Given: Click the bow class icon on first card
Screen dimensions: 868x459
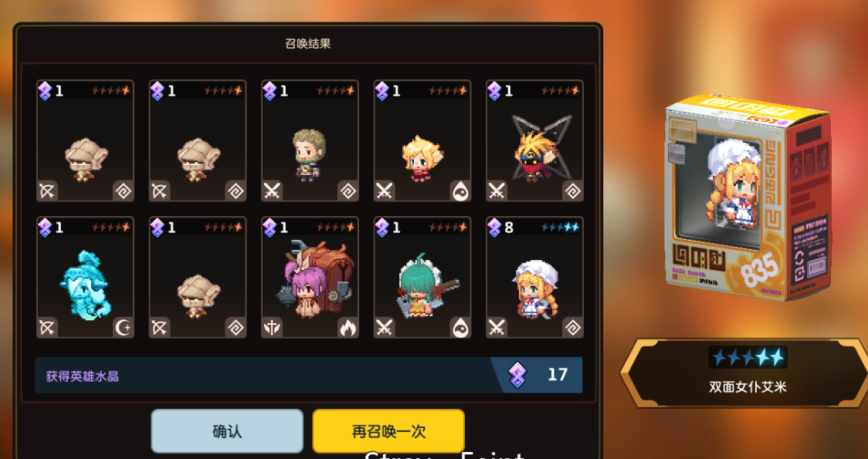Looking at the screenshot, I should (48, 191).
